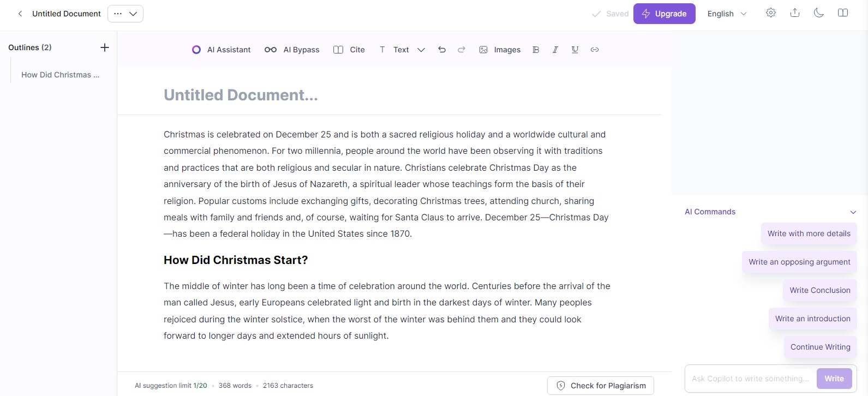
Task: Click the Saved status indicator
Action: coord(610,14)
